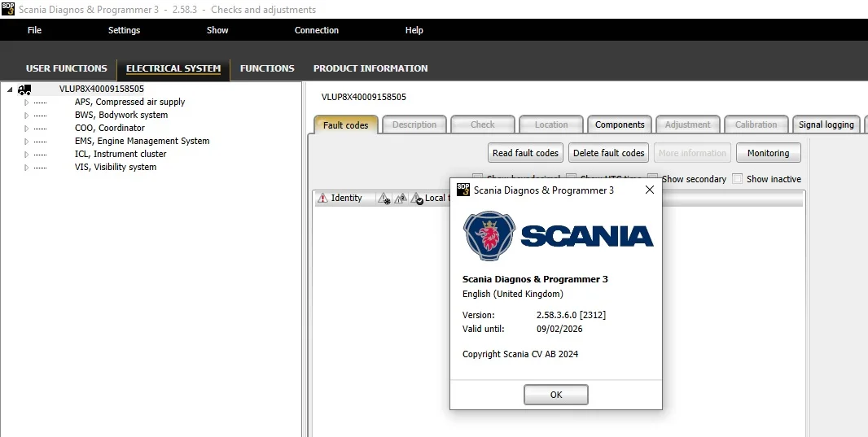Open the PRODUCT INFORMATION section
The height and width of the screenshot is (437, 868).
(x=370, y=68)
